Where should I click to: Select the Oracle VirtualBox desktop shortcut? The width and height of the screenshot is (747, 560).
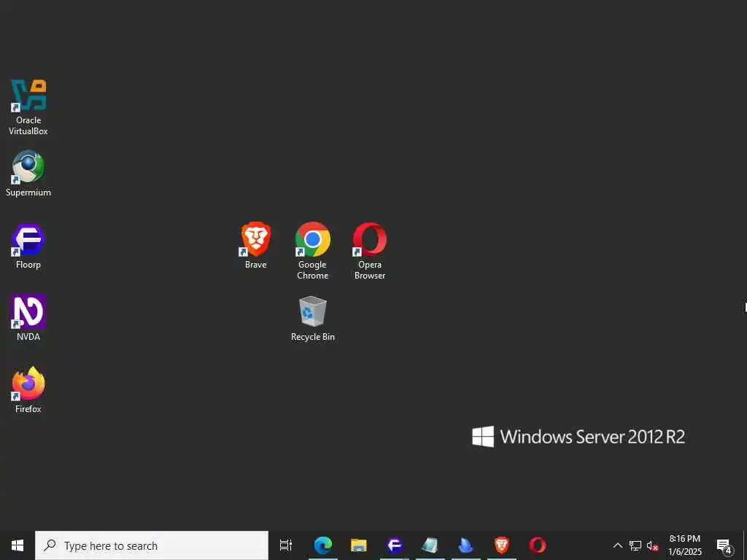coord(28,108)
